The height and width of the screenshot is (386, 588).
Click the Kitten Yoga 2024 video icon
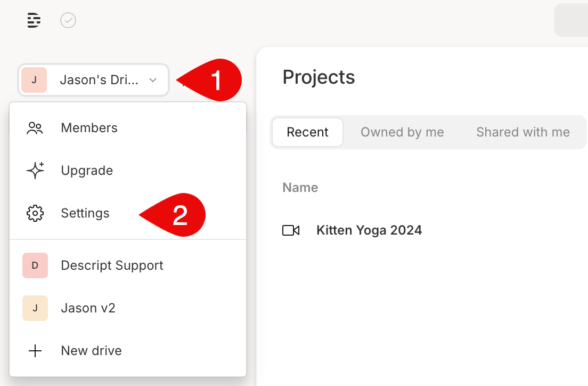pyautogui.click(x=291, y=230)
